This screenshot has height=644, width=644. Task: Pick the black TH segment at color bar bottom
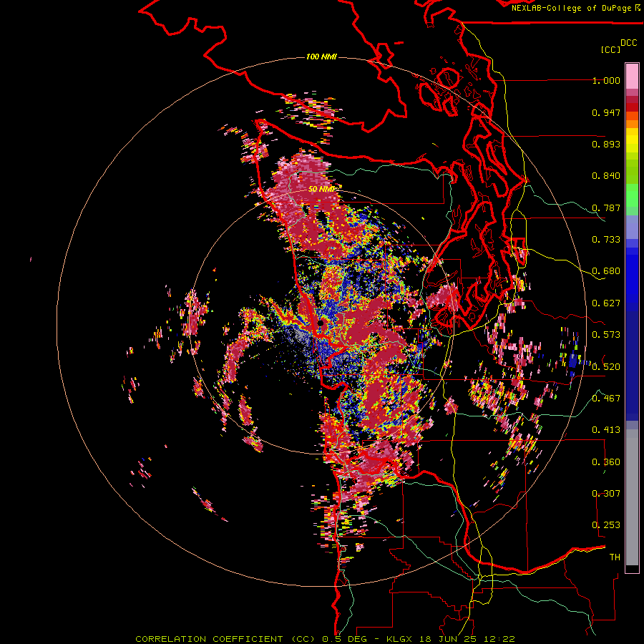click(632, 569)
